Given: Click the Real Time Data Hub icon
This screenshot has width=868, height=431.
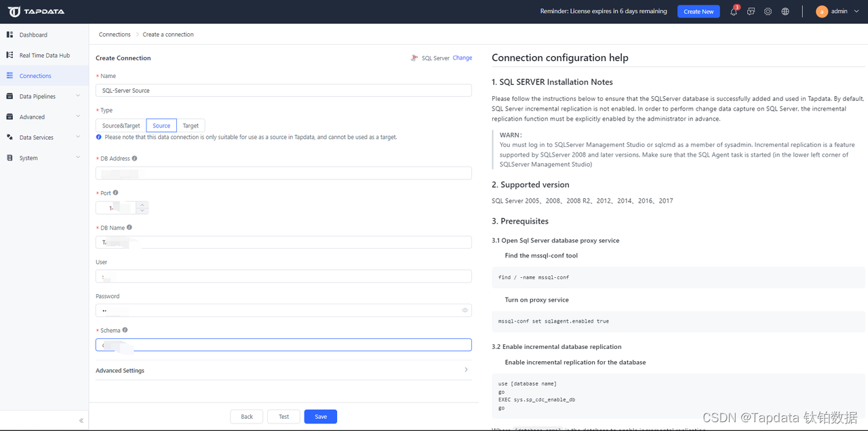Looking at the screenshot, I should (x=9, y=55).
